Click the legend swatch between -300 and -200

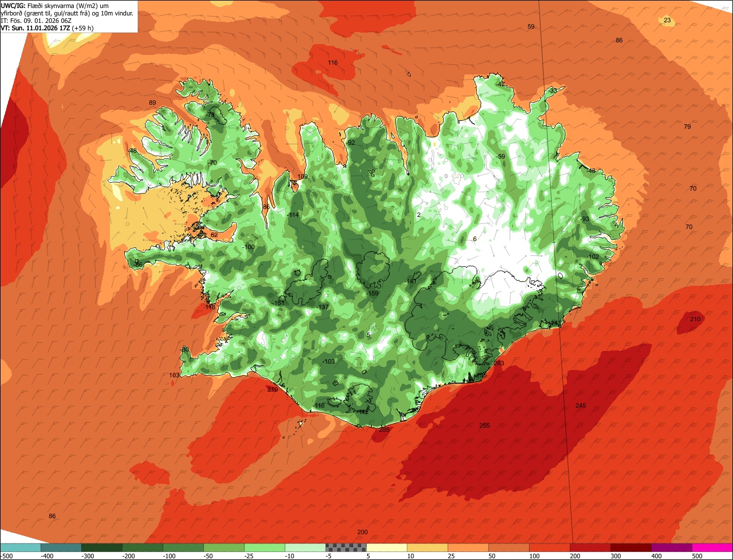point(102,547)
